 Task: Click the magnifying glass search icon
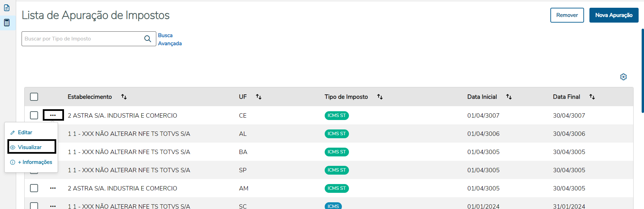pyautogui.click(x=148, y=39)
